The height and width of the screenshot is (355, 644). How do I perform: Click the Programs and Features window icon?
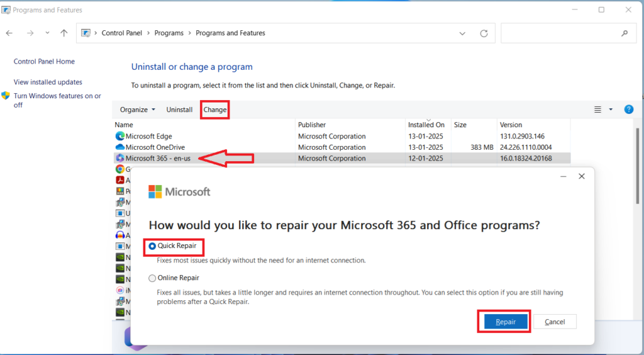pyautogui.click(x=6, y=10)
